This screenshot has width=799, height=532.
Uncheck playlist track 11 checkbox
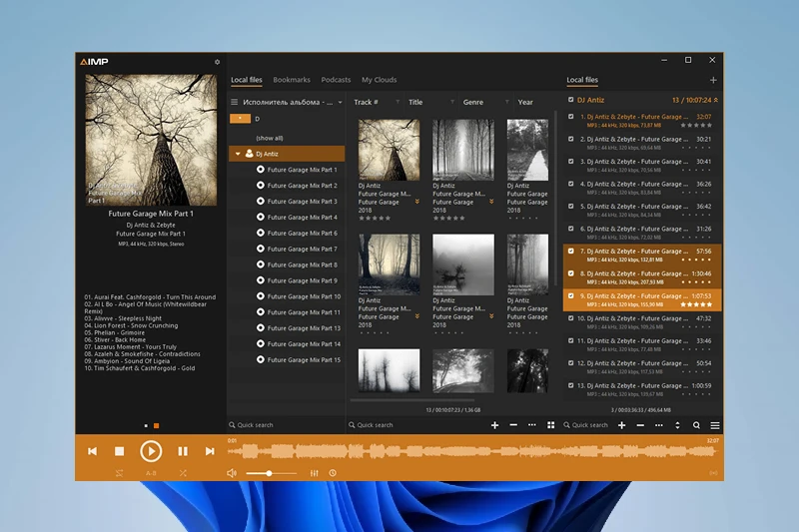click(x=570, y=340)
